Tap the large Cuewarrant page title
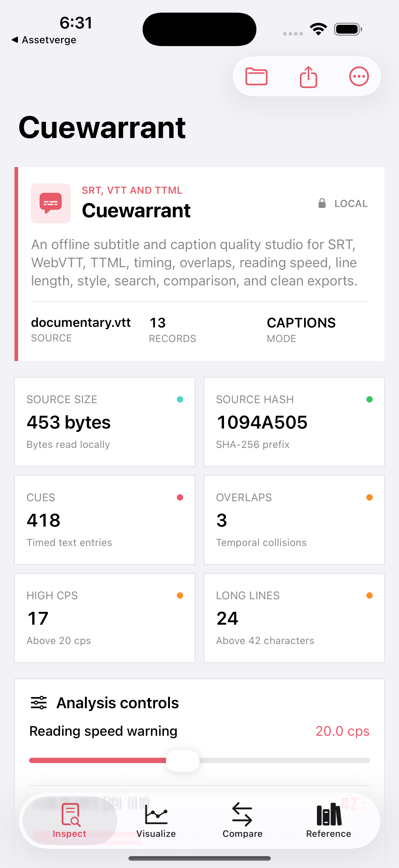Screen dimensions: 399x868 coord(102,127)
